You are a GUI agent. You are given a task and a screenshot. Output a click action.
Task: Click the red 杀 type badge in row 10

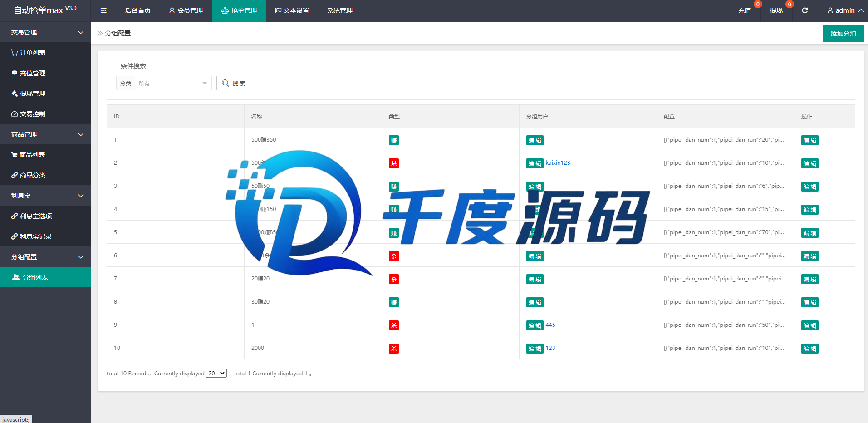coord(394,349)
